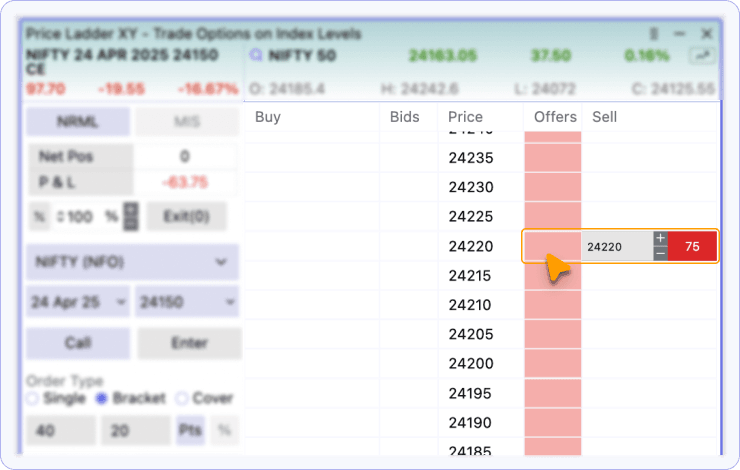Image resolution: width=740 pixels, height=470 pixels.
Task: Click the red 75 sell quantity cell
Action: [692, 247]
